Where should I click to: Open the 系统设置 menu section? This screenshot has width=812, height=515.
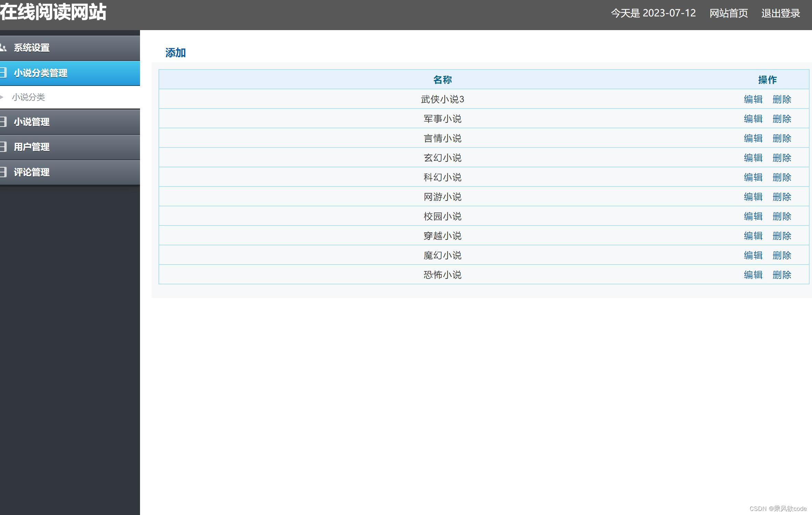[31, 48]
